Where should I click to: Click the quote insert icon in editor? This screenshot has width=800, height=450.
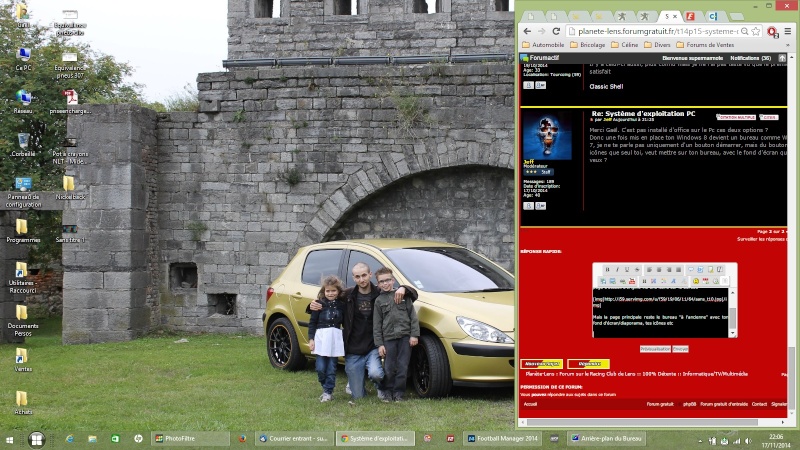pos(690,269)
